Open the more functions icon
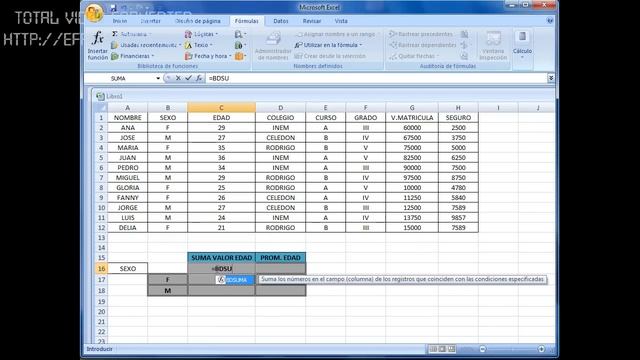The height and width of the screenshot is (360, 640). (240, 56)
